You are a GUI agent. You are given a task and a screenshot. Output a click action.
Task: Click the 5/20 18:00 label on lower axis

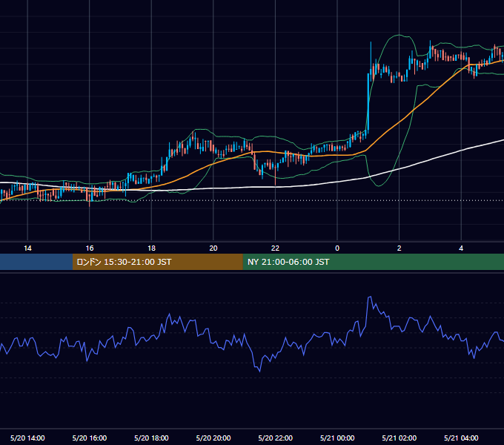[151, 438]
